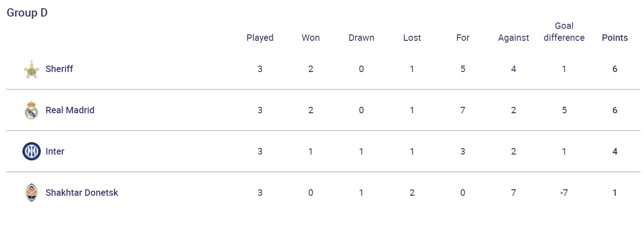
Task: Click Sheriff's points value of 6
Action: (615, 69)
